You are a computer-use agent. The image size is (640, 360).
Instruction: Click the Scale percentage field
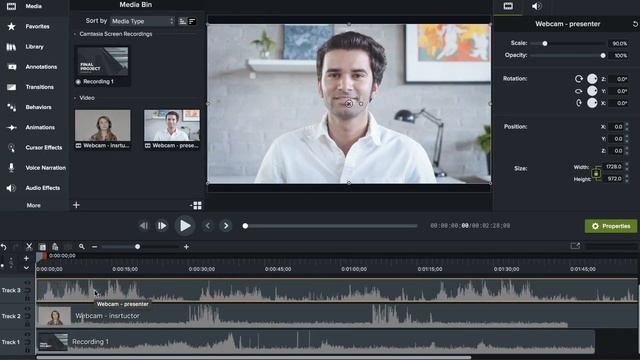(x=619, y=44)
